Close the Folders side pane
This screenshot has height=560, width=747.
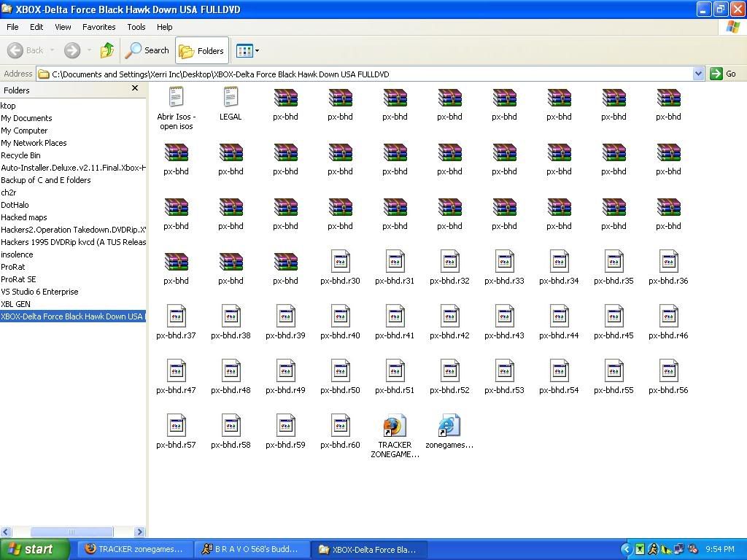(135, 88)
